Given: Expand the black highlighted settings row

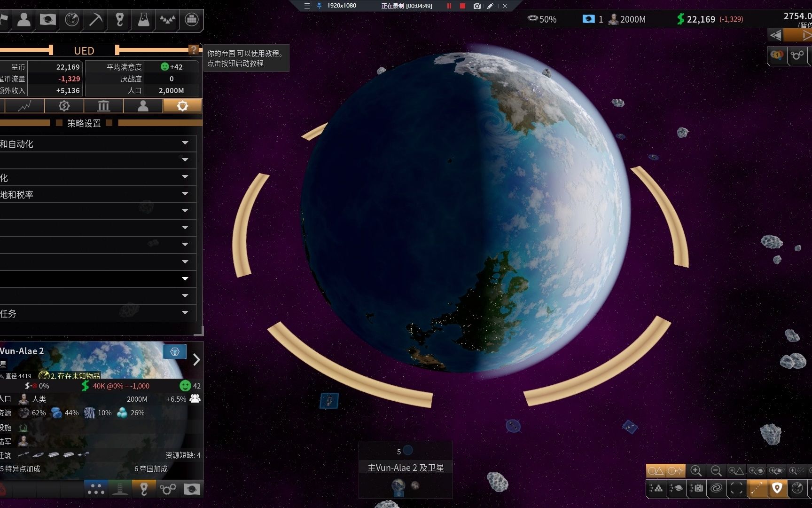Looking at the screenshot, I should click(x=97, y=279).
